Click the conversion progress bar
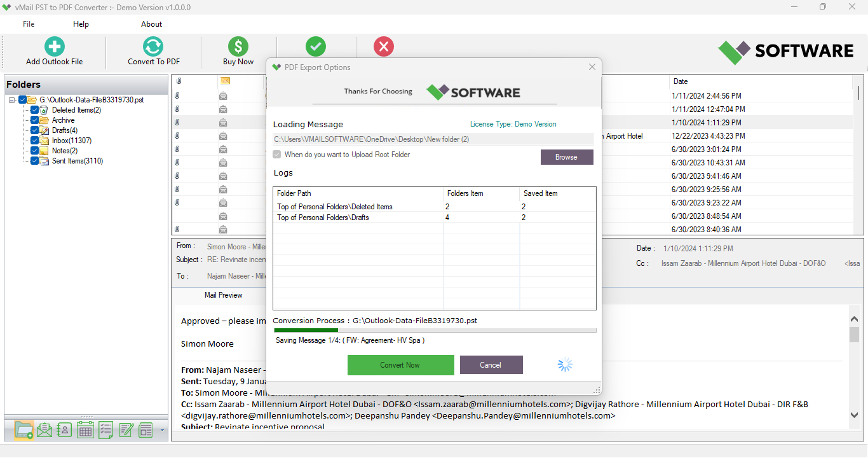The width and height of the screenshot is (868, 458). pos(434,330)
